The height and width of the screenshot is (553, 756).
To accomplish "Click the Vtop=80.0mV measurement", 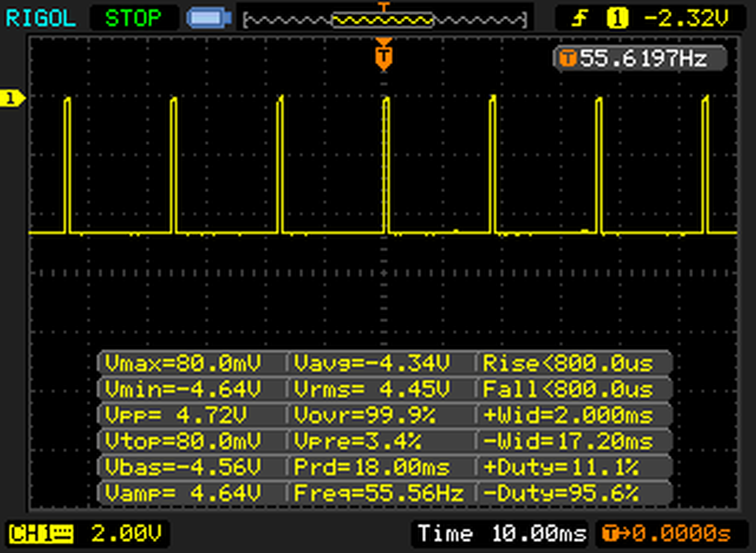I will pos(183,441).
